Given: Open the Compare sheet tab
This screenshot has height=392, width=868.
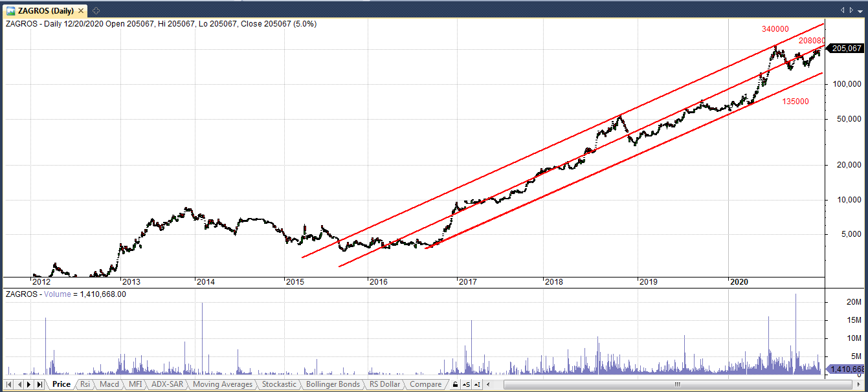Looking at the screenshot, I should (425, 384).
